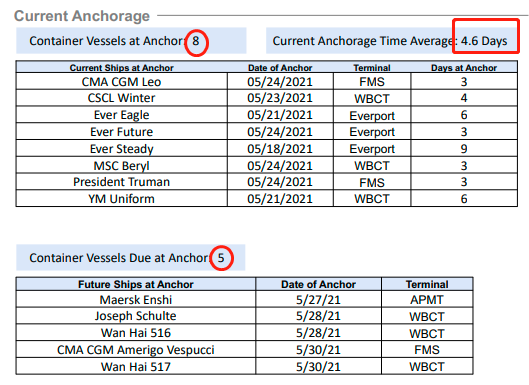Select the CMA CGM Leo ship cell

(121, 82)
